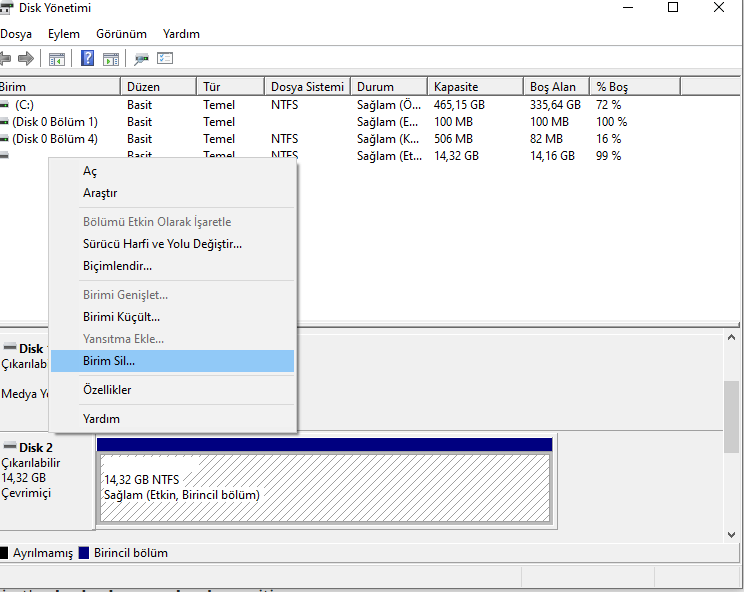This screenshot has height=592, width=744.
Task: Choose Birim Sil... from the context menu
Action: pos(109,361)
